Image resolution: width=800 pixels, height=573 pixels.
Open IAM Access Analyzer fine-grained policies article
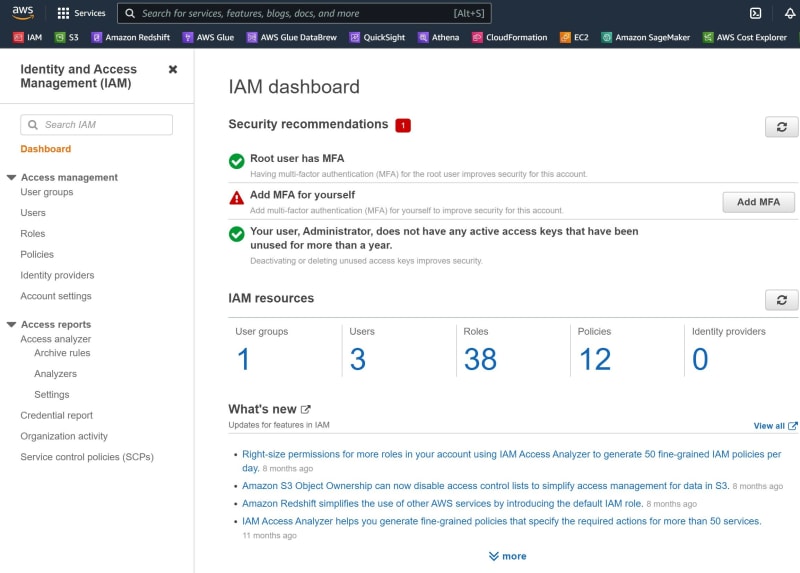pos(502,521)
